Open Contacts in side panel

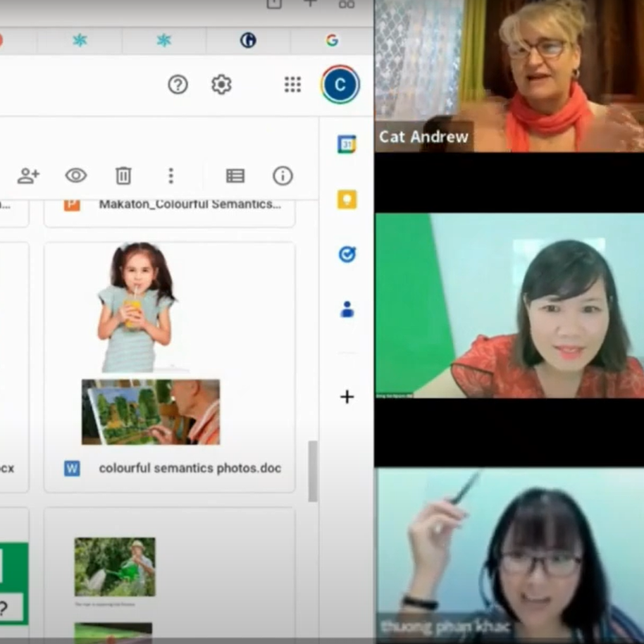pyautogui.click(x=347, y=309)
